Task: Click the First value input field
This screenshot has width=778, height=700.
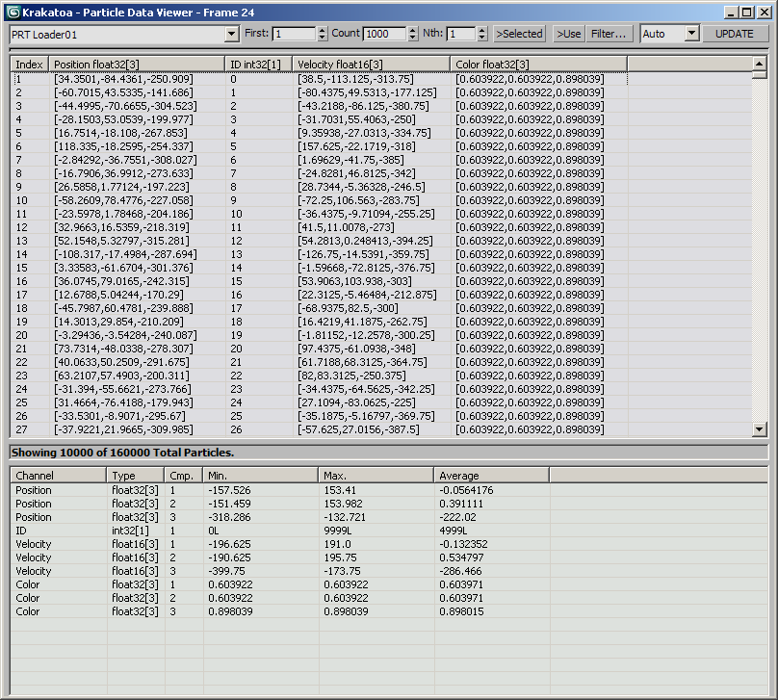Action: click(x=293, y=34)
